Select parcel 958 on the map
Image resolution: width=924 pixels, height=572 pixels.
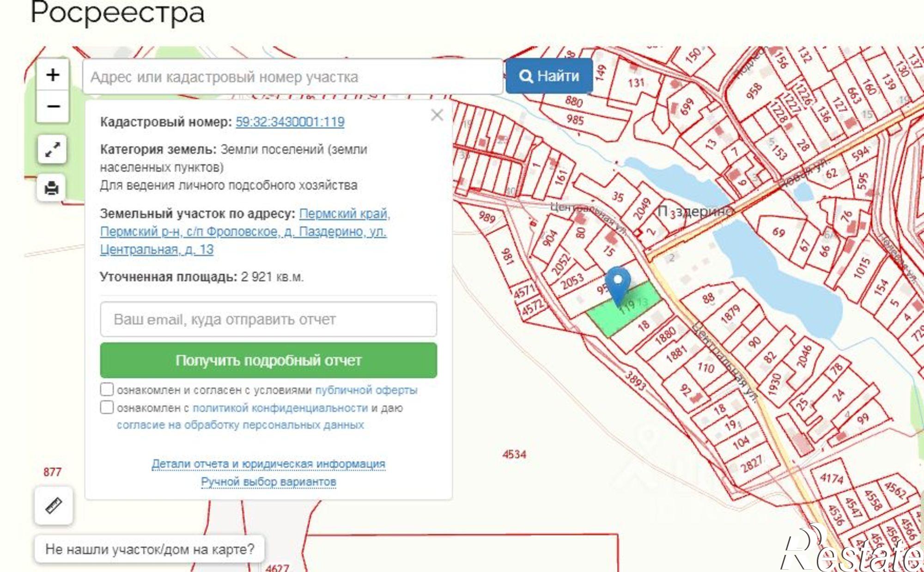tap(753, 90)
